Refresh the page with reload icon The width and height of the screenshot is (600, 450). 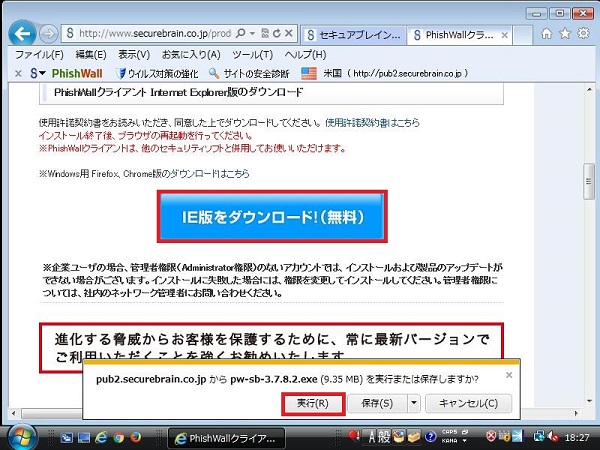pos(277,33)
